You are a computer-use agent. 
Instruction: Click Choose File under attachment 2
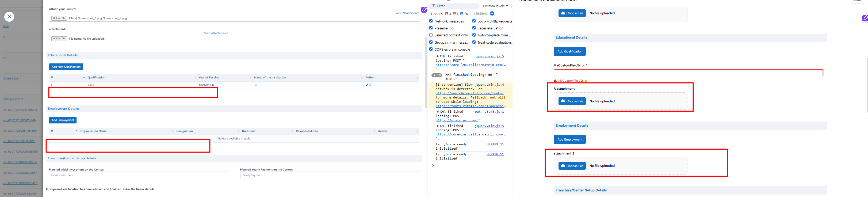tap(572, 166)
